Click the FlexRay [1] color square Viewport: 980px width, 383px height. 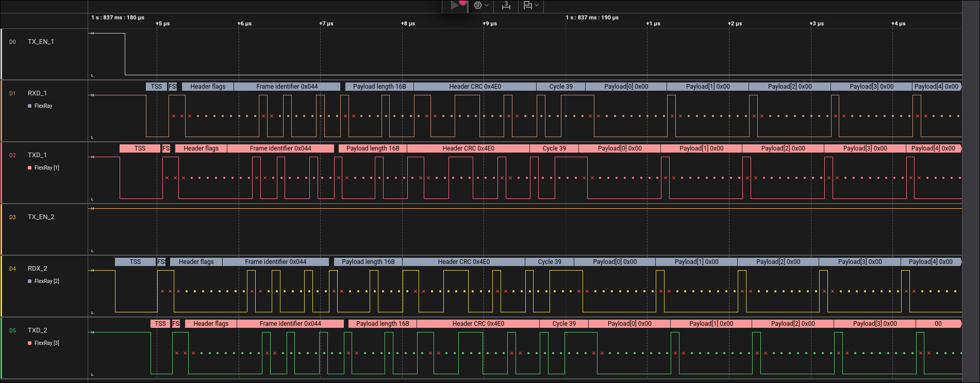(x=30, y=168)
